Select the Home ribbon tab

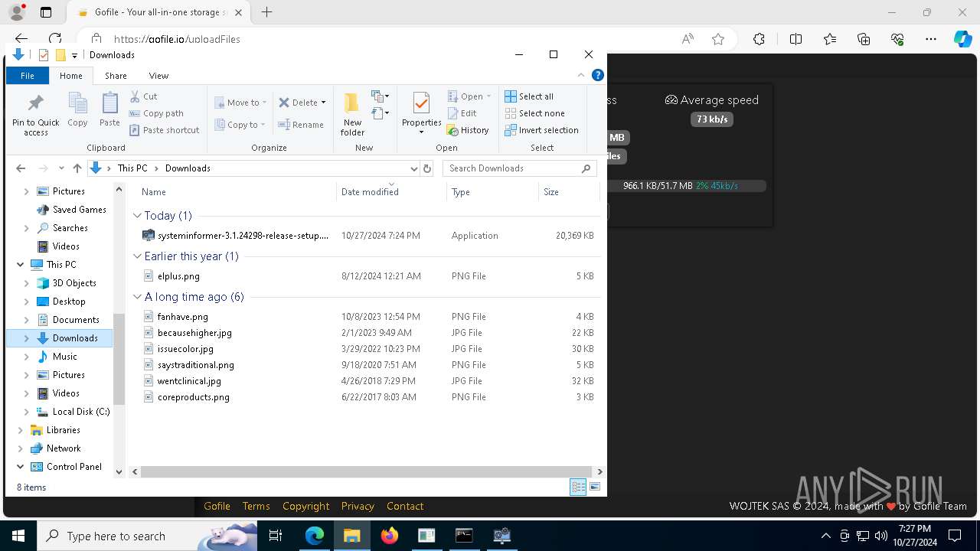click(70, 76)
